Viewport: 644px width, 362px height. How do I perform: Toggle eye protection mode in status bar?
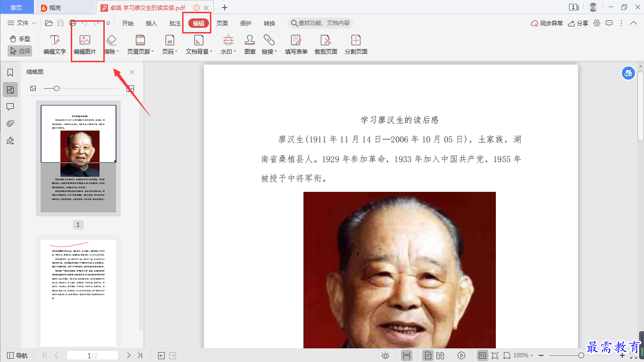pos(385,355)
